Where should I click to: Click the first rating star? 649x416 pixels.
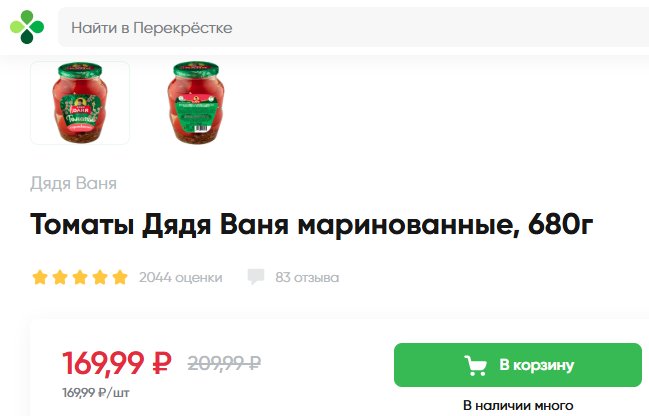[40, 277]
